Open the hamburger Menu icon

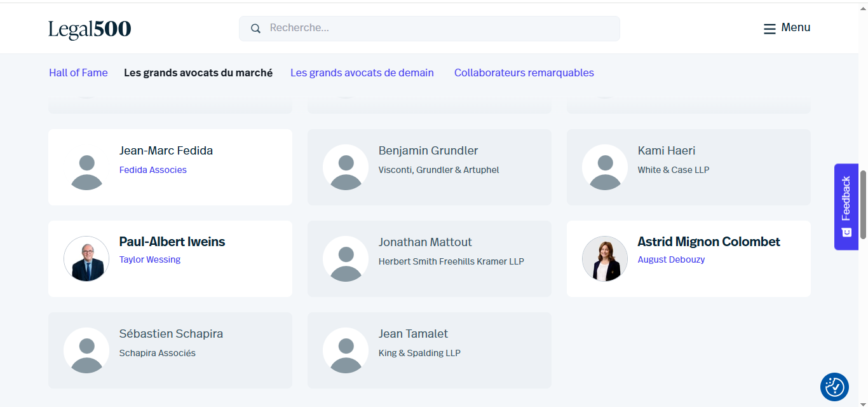(770, 29)
